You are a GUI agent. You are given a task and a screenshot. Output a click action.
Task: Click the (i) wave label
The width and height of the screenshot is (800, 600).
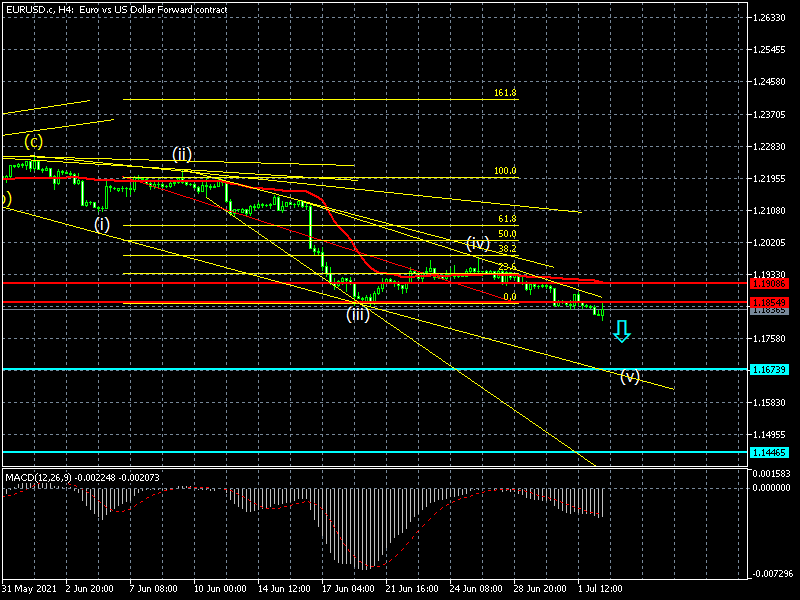pyautogui.click(x=102, y=224)
